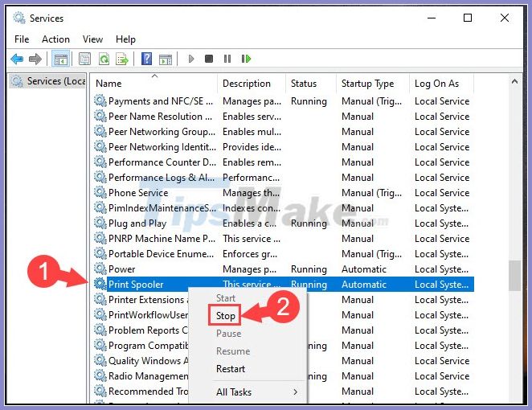Click the gear icon beside Power
The height and width of the screenshot is (410, 532).
tap(100, 269)
